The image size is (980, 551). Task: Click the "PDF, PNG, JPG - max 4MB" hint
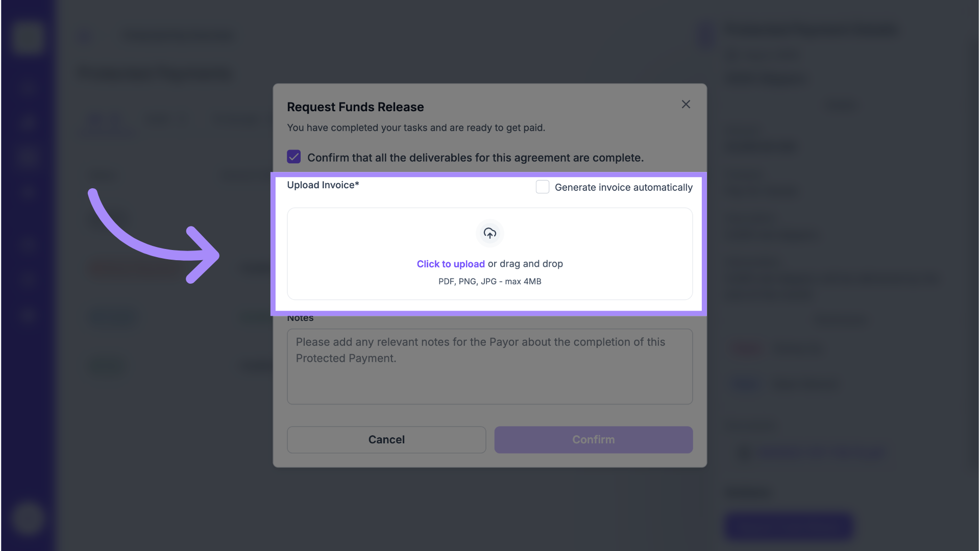489,281
